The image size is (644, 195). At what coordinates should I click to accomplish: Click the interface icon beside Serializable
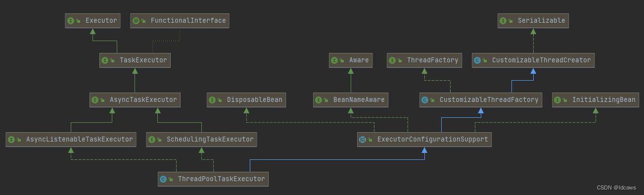503,21
